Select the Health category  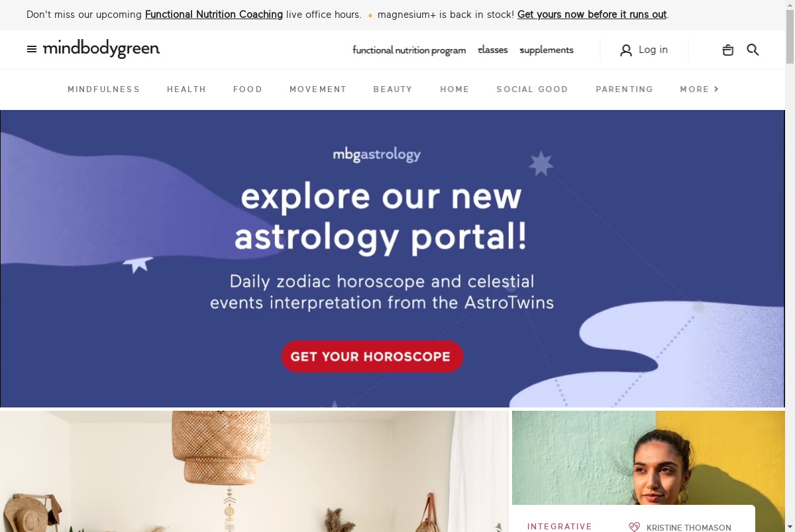tap(186, 89)
